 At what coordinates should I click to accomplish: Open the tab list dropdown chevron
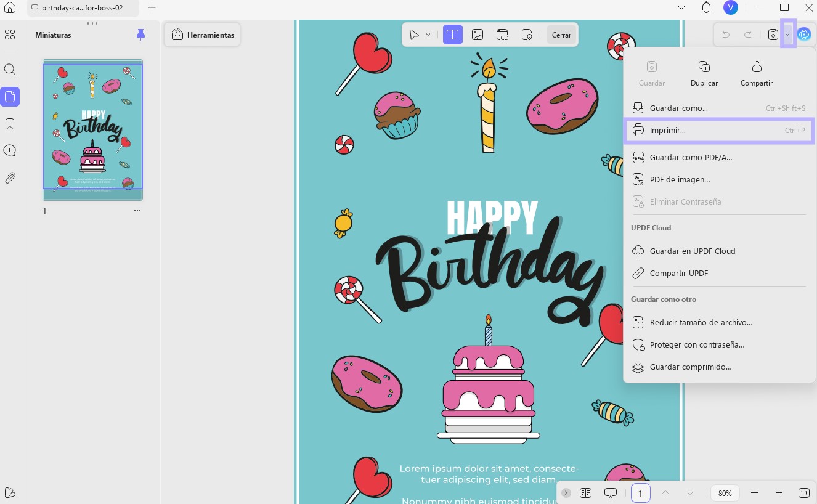[x=681, y=8]
